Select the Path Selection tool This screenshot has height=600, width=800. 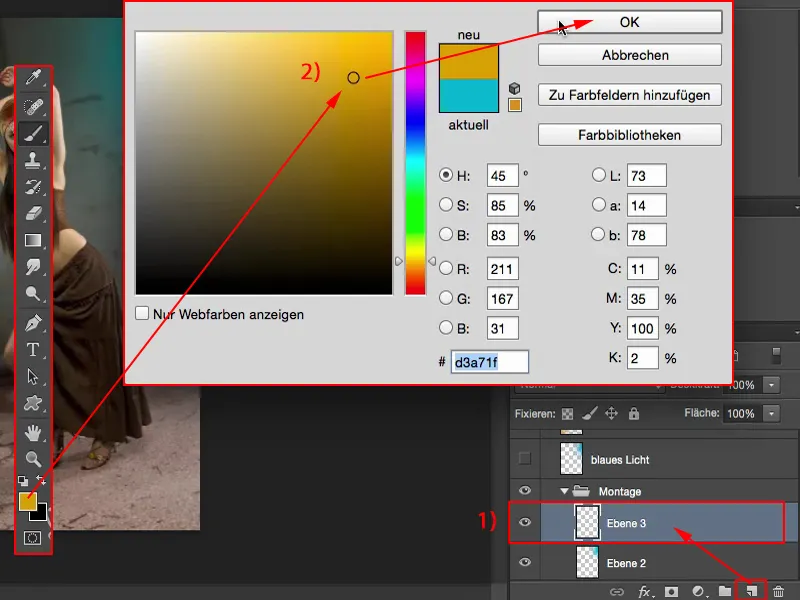tap(33, 377)
